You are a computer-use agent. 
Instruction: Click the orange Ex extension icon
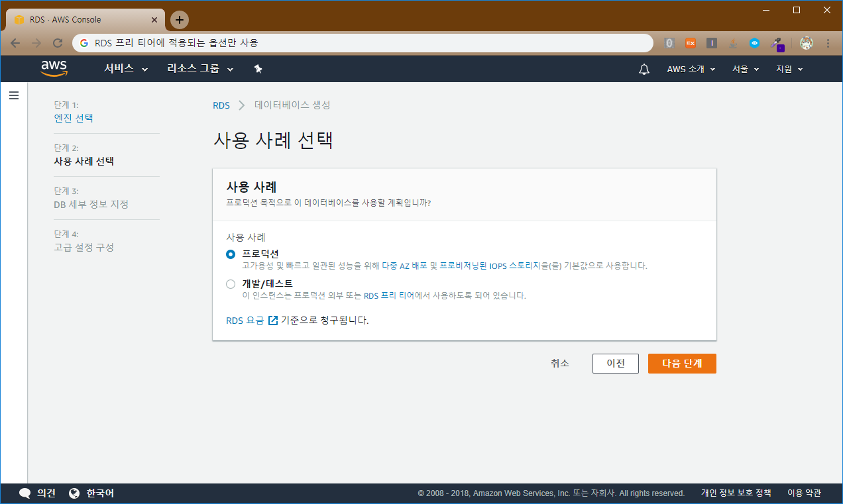tap(691, 43)
